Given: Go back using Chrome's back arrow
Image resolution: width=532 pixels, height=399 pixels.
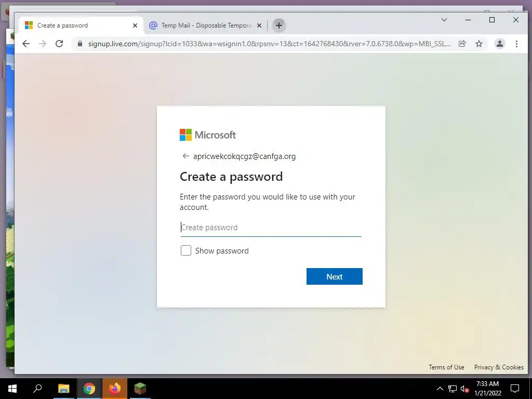Looking at the screenshot, I should tap(26, 44).
